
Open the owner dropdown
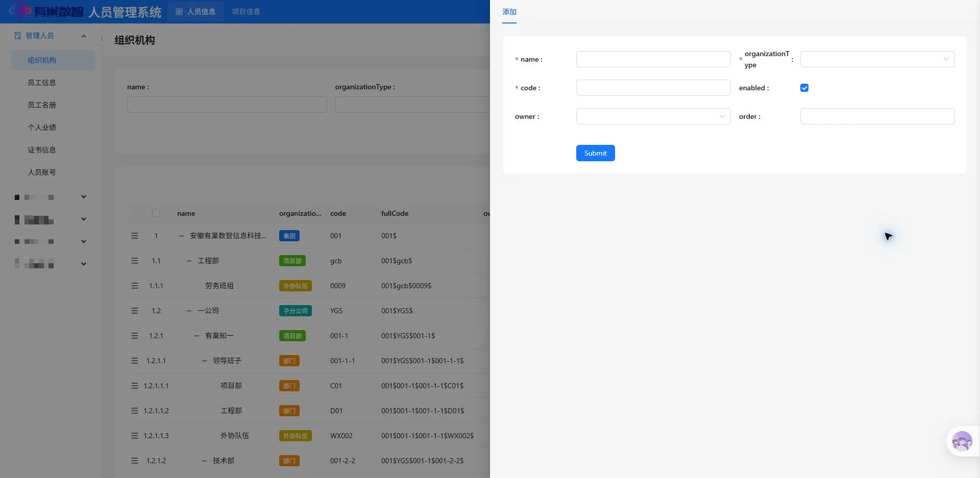[x=653, y=116]
